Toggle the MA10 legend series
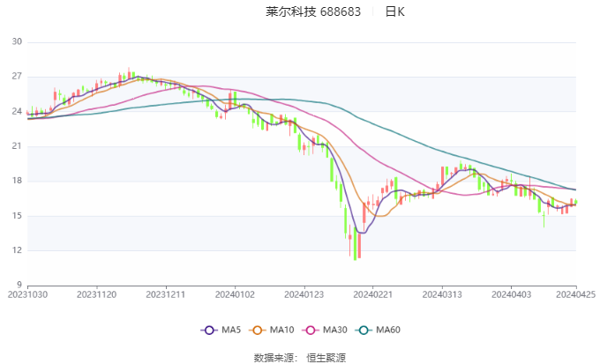 pos(272,330)
